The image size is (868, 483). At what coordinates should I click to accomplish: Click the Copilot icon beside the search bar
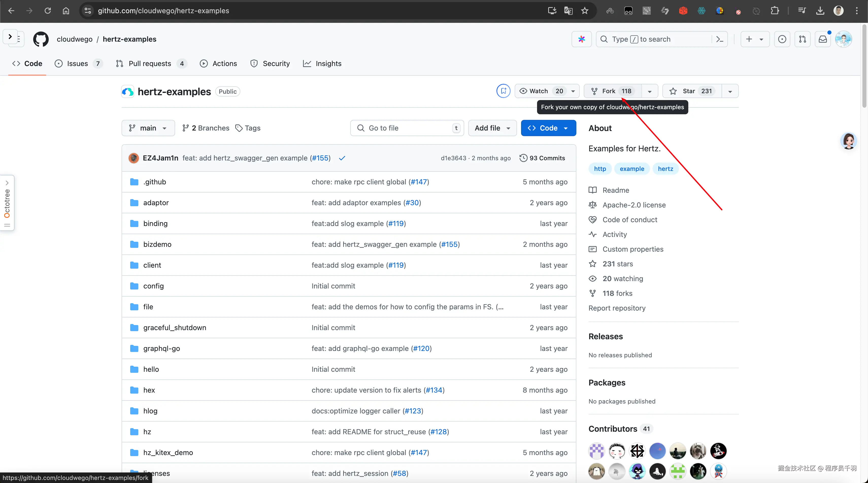coord(581,39)
